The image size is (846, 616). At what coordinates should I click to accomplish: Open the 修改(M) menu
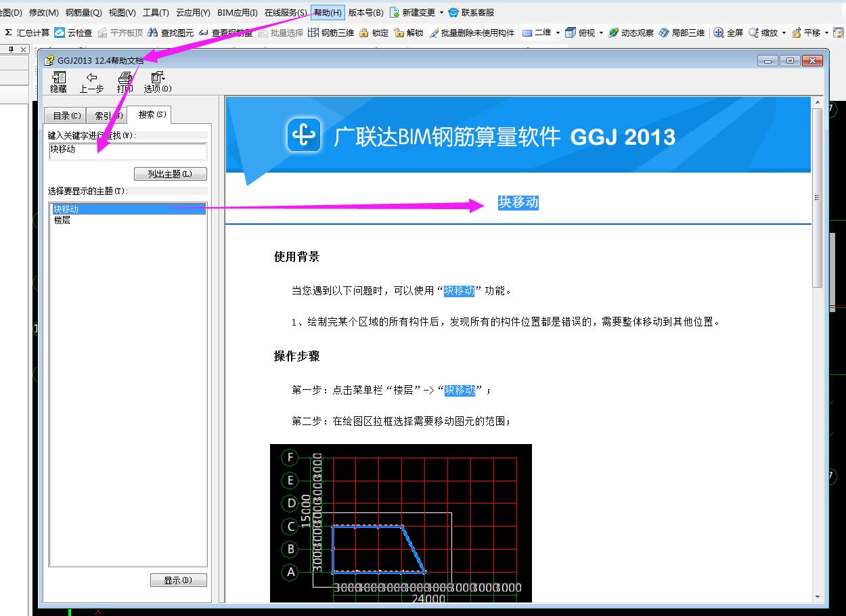[43, 12]
